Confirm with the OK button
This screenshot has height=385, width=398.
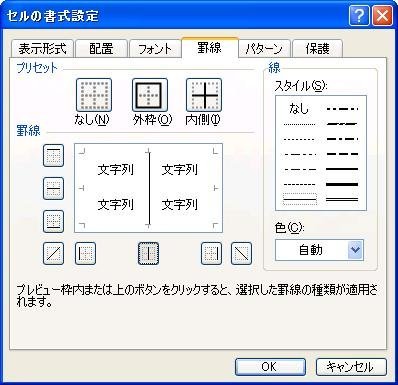point(270,367)
